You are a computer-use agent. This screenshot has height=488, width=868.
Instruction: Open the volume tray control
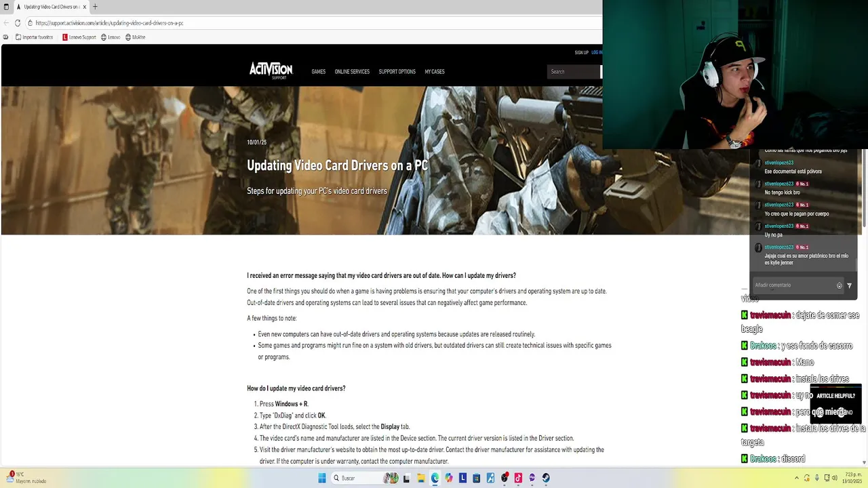pyautogui.click(x=833, y=478)
